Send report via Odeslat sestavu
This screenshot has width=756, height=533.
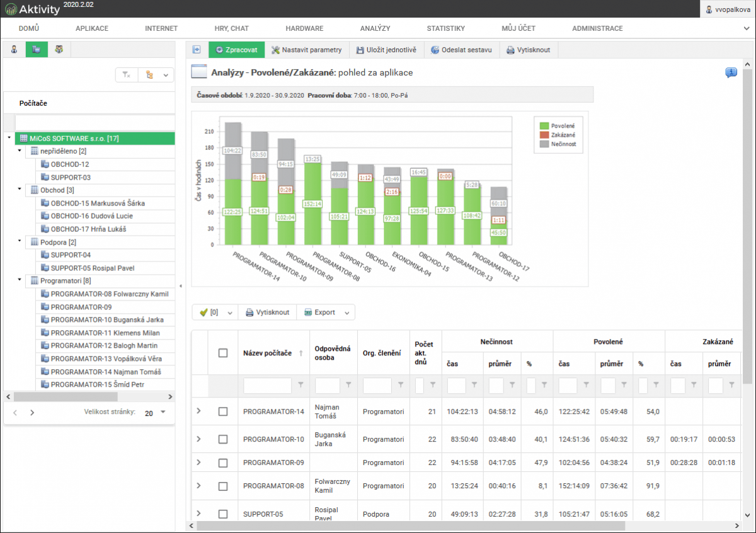point(461,50)
